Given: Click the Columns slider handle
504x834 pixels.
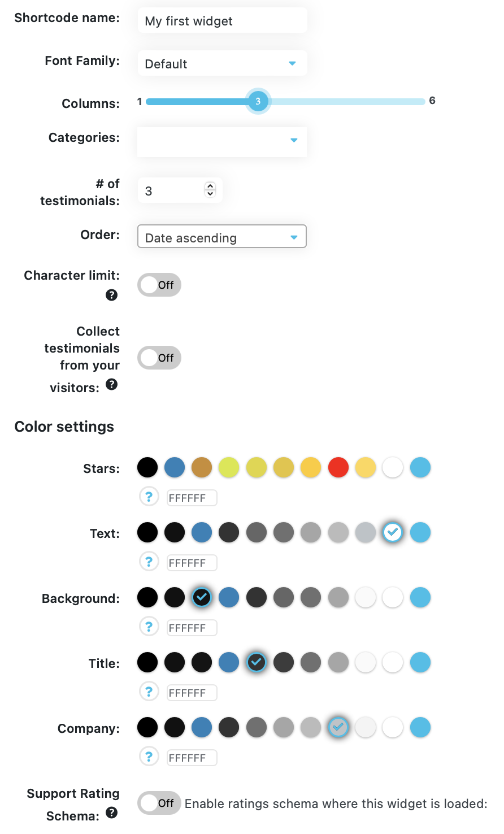Looking at the screenshot, I should 258,101.
